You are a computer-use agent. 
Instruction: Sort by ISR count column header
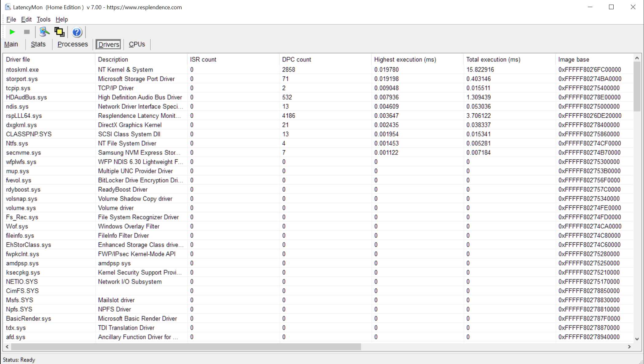[233, 60]
